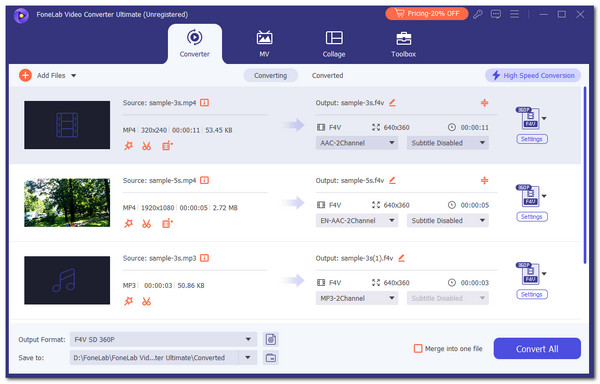The image size is (600, 384).
Task: Click the edit pencil next to Output sample-3s.f4v
Action: 392,103
